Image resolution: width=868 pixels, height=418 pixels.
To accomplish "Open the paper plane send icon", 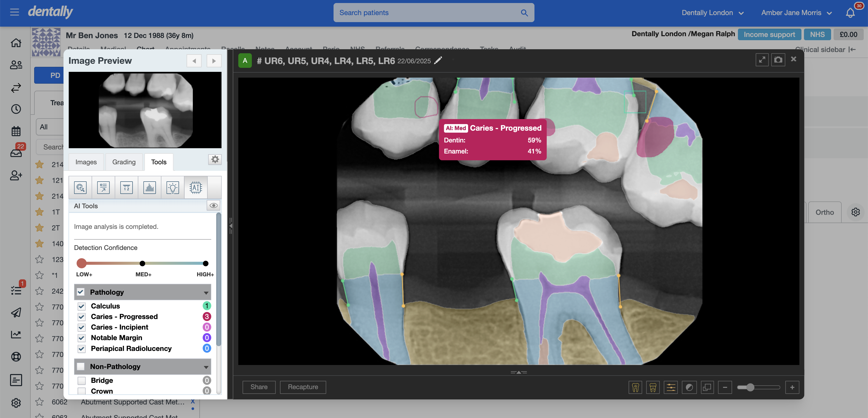I will point(16,312).
